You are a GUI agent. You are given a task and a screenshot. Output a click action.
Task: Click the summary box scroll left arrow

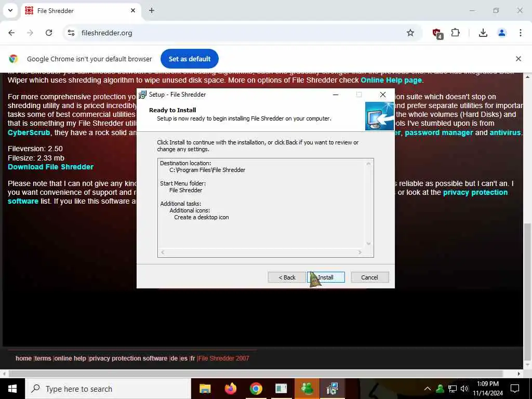tap(163, 252)
